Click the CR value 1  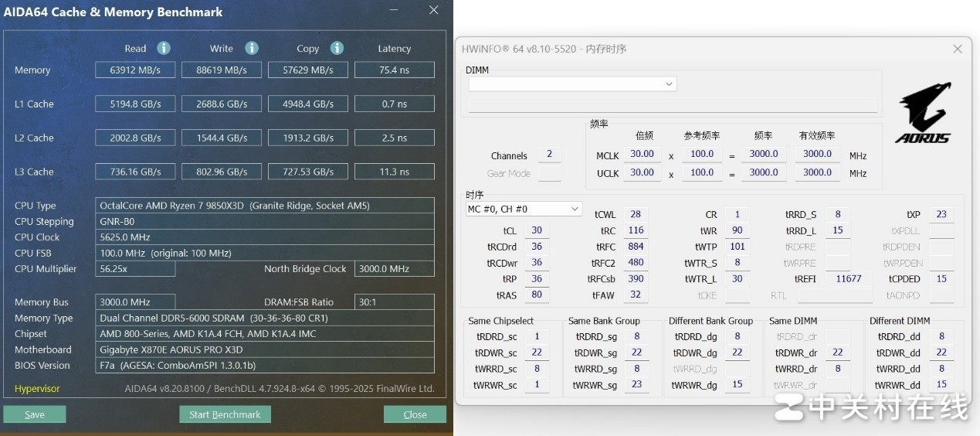pyautogui.click(x=738, y=214)
